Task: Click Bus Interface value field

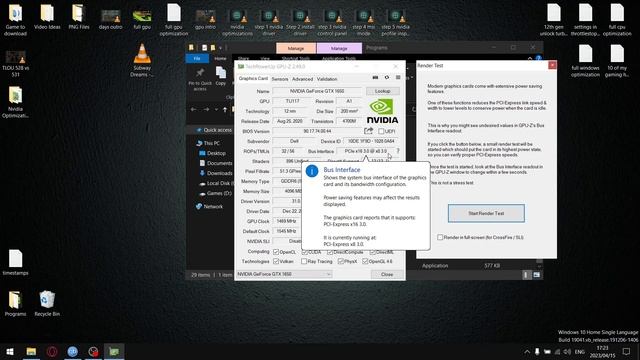Action: pyautogui.click(x=365, y=151)
